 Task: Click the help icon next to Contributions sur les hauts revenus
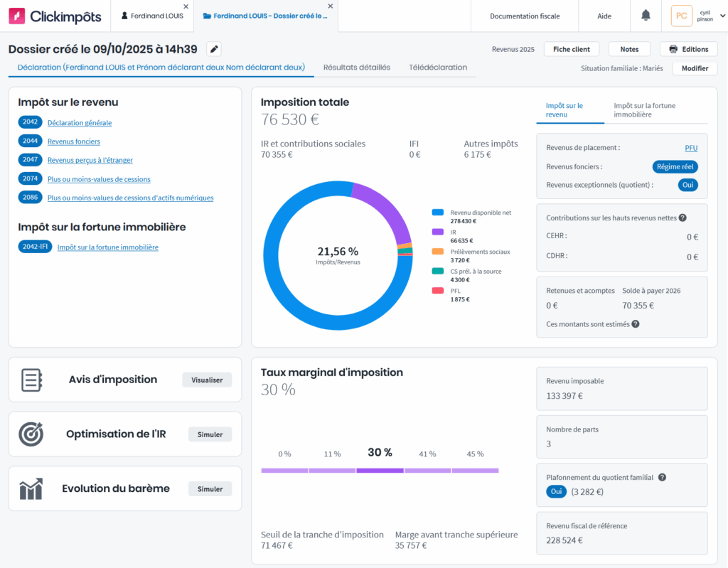(682, 218)
